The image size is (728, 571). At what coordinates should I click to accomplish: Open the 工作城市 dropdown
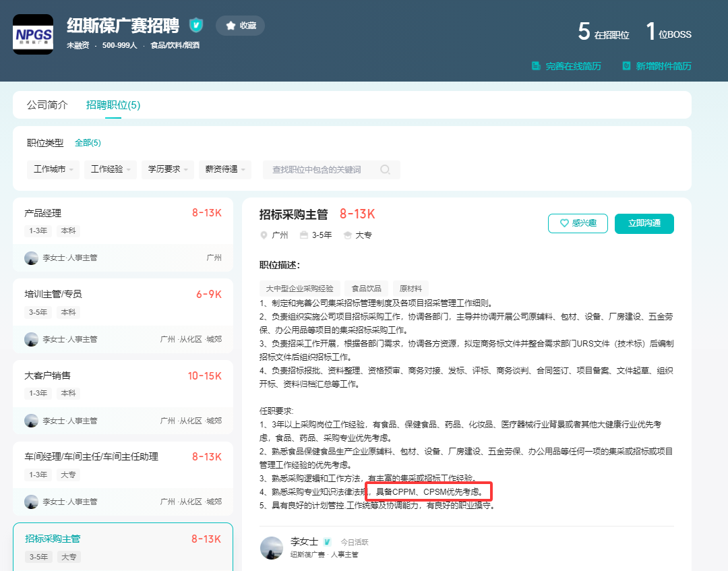(x=53, y=169)
